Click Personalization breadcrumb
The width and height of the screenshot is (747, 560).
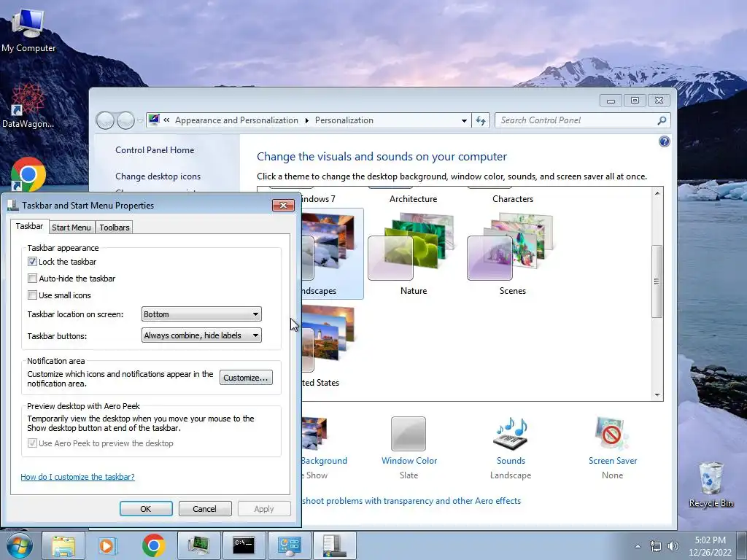[x=344, y=120]
